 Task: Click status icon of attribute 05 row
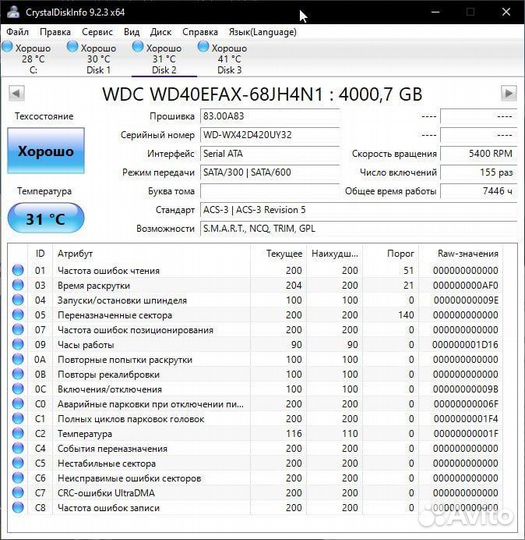[x=18, y=314]
